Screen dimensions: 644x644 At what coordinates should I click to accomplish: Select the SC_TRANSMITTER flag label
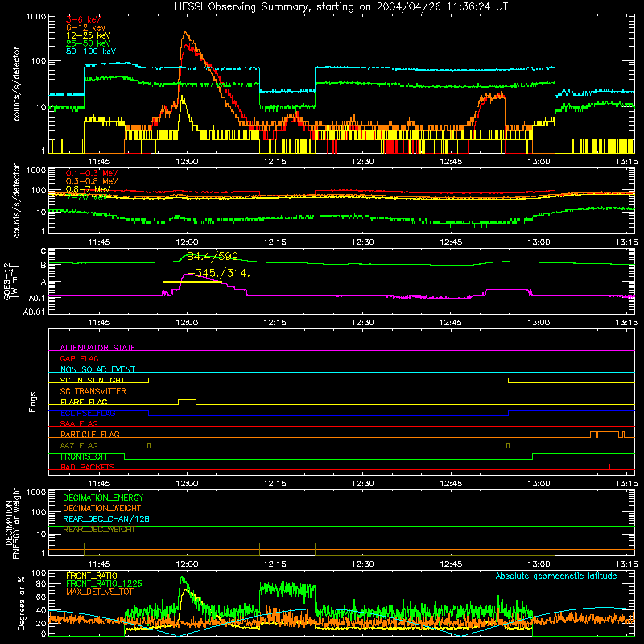tap(93, 391)
